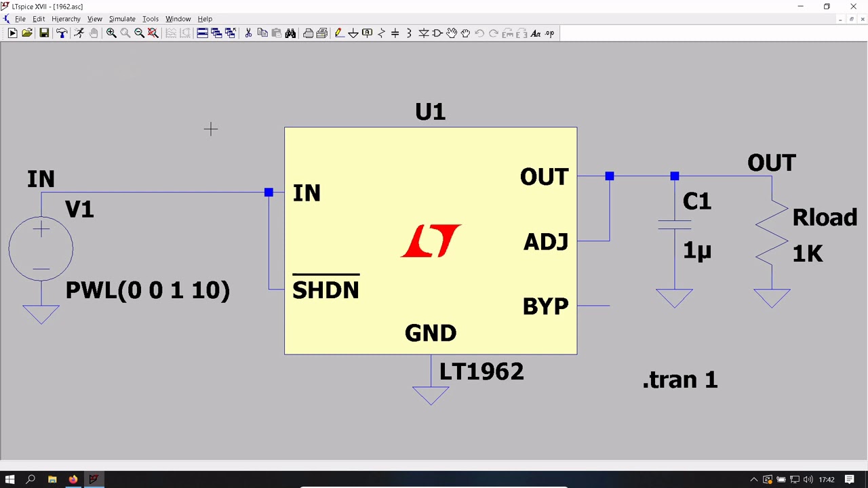Zoom out with magnifier minus icon
This screenshot has width=868, height=488.
click(x=139, y=33)
